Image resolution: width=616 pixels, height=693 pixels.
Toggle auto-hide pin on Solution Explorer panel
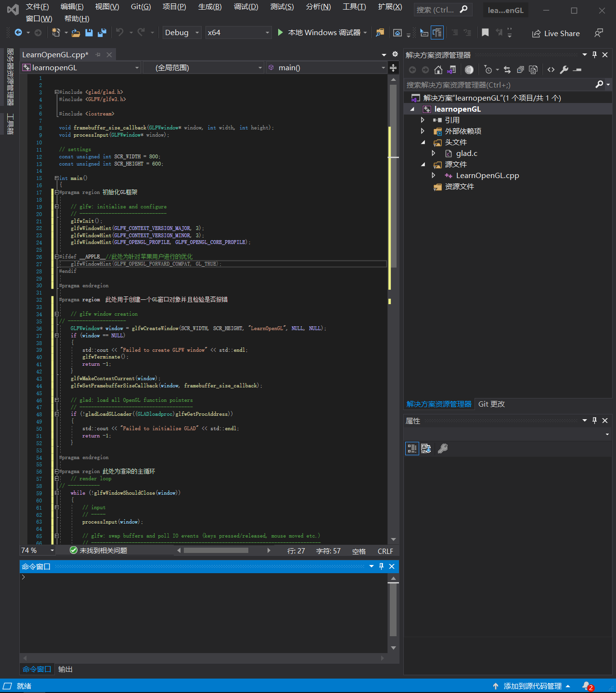(x=594, y=55)
